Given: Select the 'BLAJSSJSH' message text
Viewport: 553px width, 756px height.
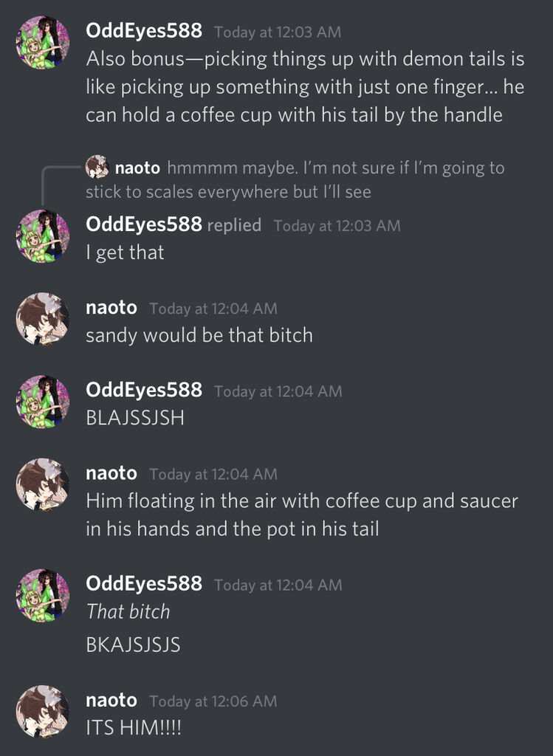Looking at the screenshot, I should point(135,418).
